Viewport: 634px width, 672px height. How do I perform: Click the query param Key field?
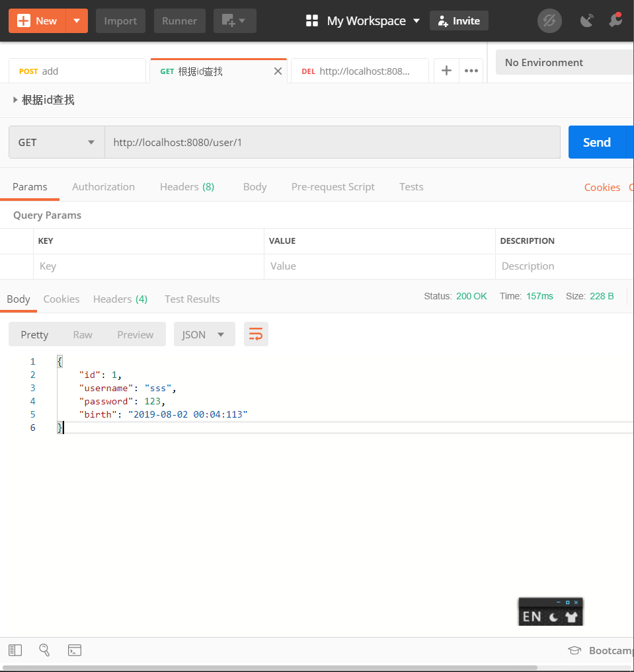148,266
